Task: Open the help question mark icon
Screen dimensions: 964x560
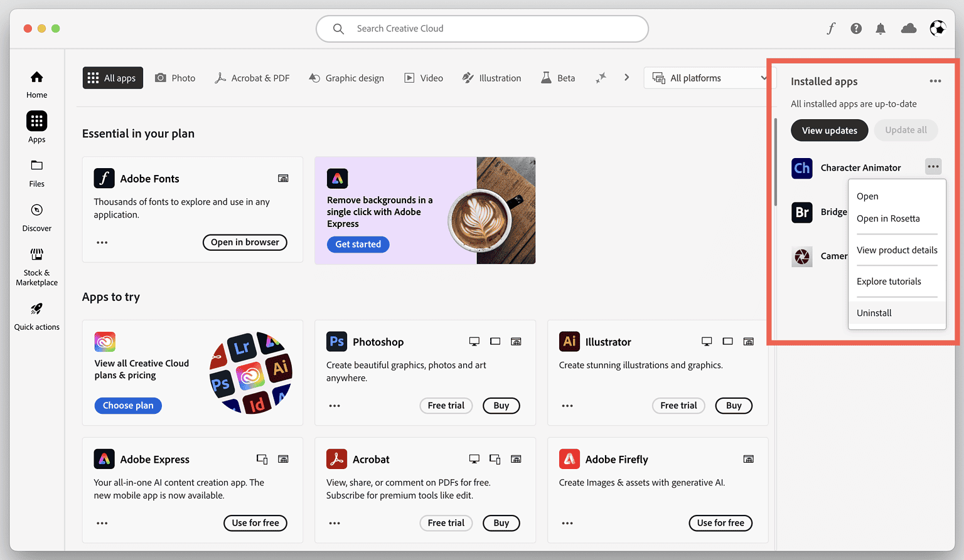Action: click(856, 28)
